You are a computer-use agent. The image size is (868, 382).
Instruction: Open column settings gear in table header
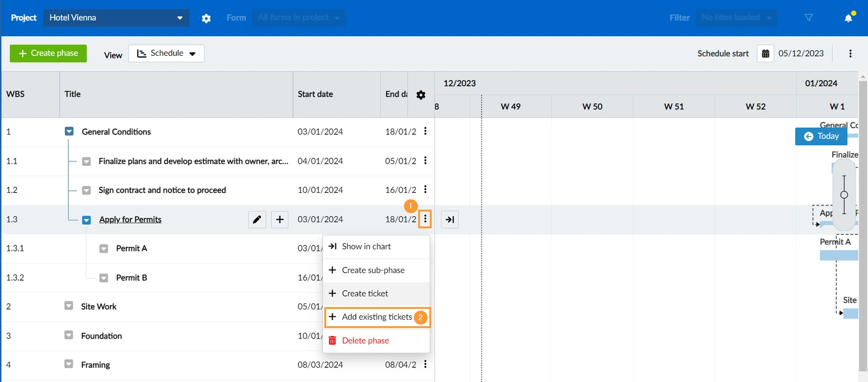(x=421, y=95)
